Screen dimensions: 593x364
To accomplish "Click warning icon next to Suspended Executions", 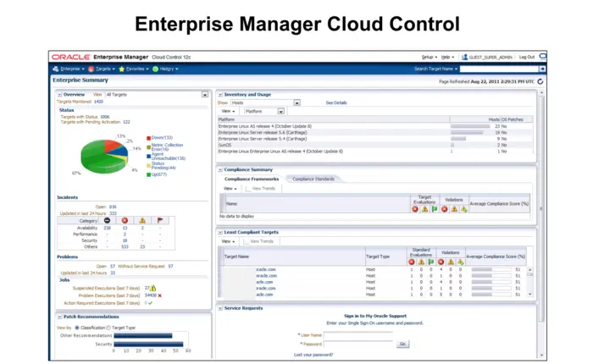I will point(153,288).
